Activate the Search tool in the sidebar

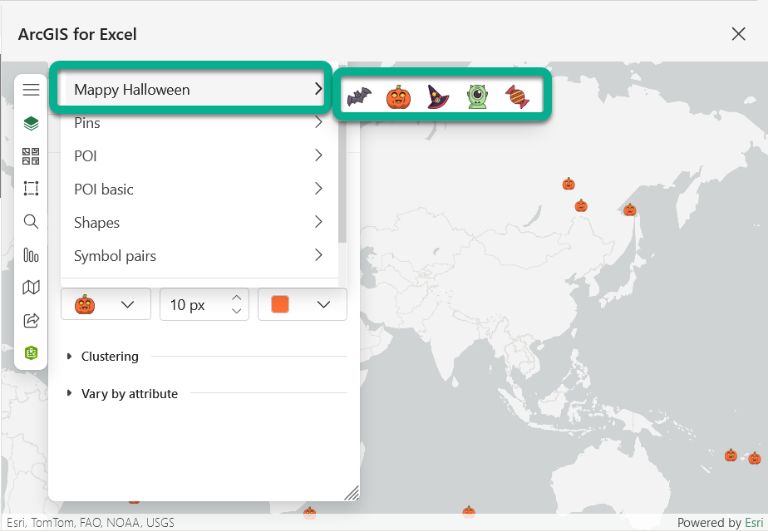31,222
